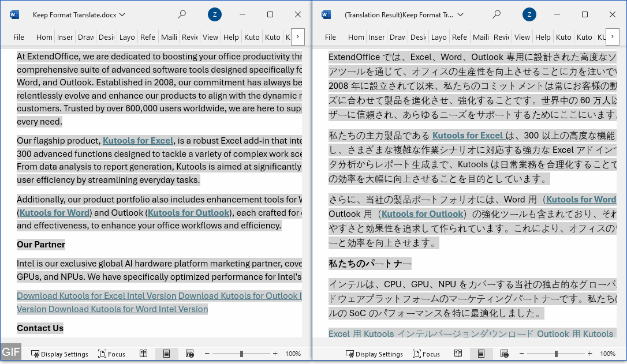
Task: Open the File tab in right window
Action: click(330, 37)
